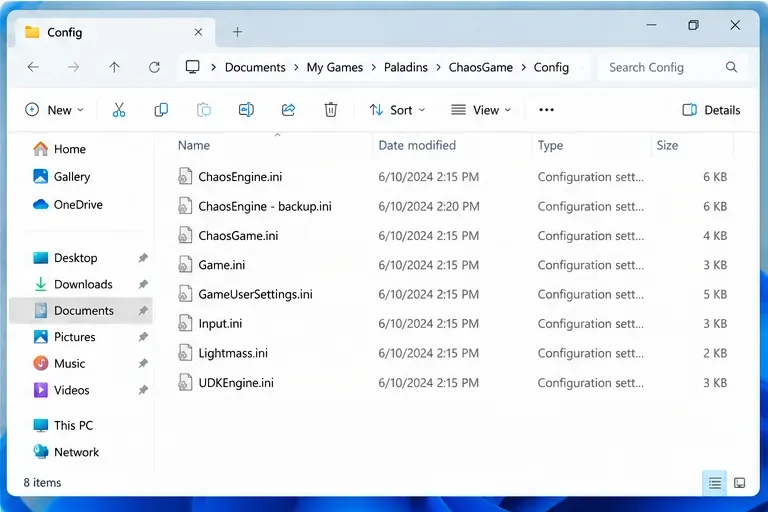Open the See more three-dots menu

coord(546,110)
